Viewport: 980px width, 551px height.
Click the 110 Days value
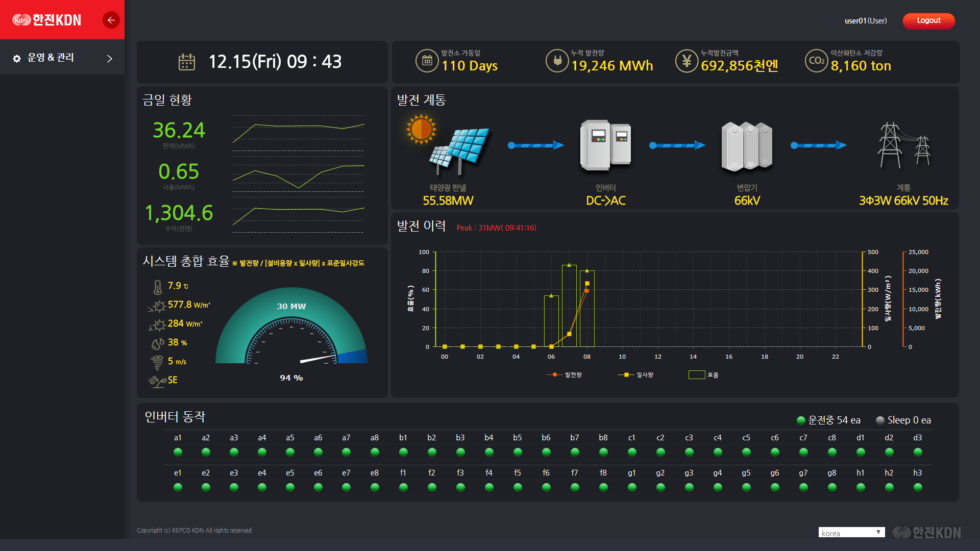470,66
